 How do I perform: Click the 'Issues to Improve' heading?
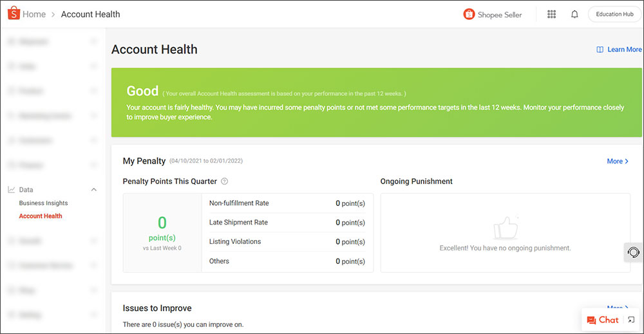[x=157, y=308]
